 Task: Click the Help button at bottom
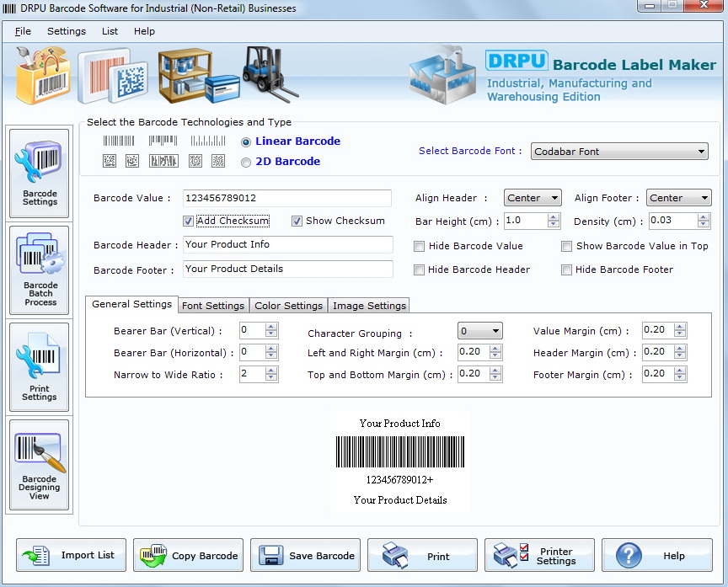(x=657, y=555)
